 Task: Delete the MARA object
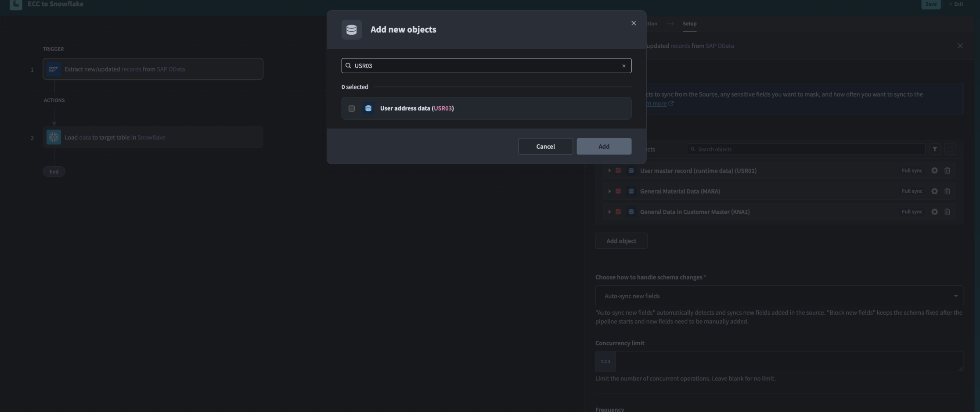coord(947,191)
